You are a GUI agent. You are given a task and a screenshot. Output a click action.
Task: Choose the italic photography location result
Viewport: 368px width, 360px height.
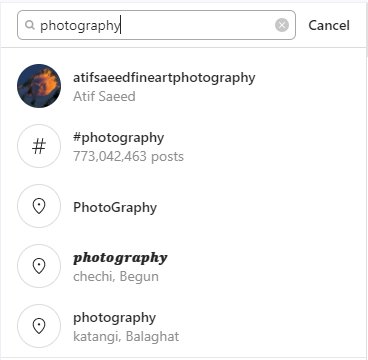click(x=184, y=266)
